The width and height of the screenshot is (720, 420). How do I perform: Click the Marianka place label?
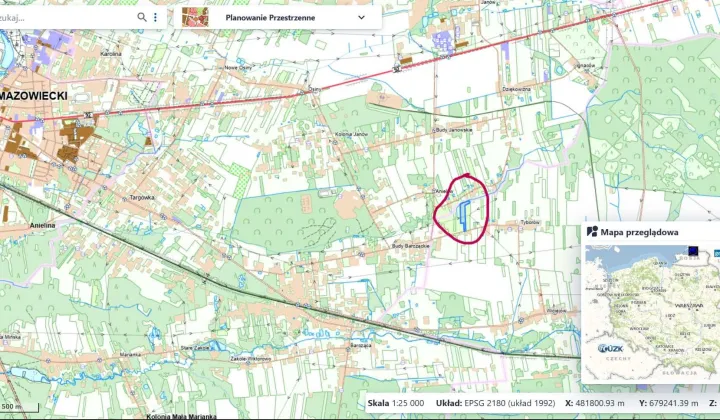click(129, 355)
